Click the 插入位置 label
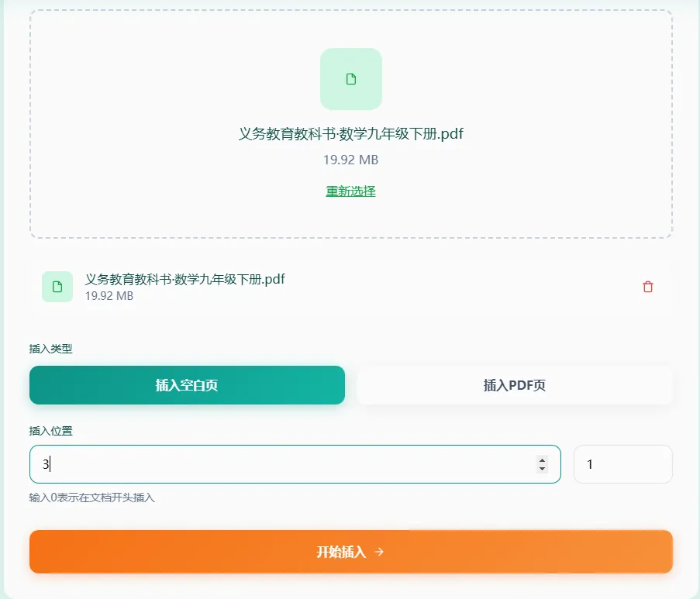 point(51,431)
